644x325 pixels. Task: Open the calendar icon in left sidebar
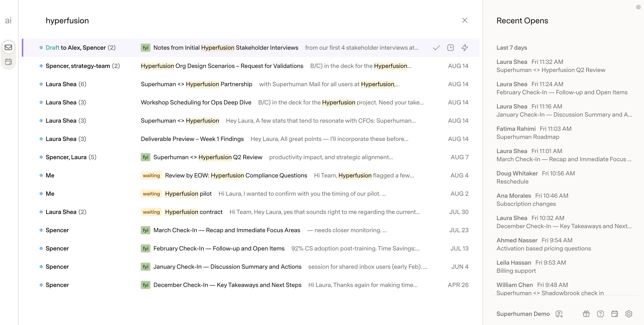8,62
